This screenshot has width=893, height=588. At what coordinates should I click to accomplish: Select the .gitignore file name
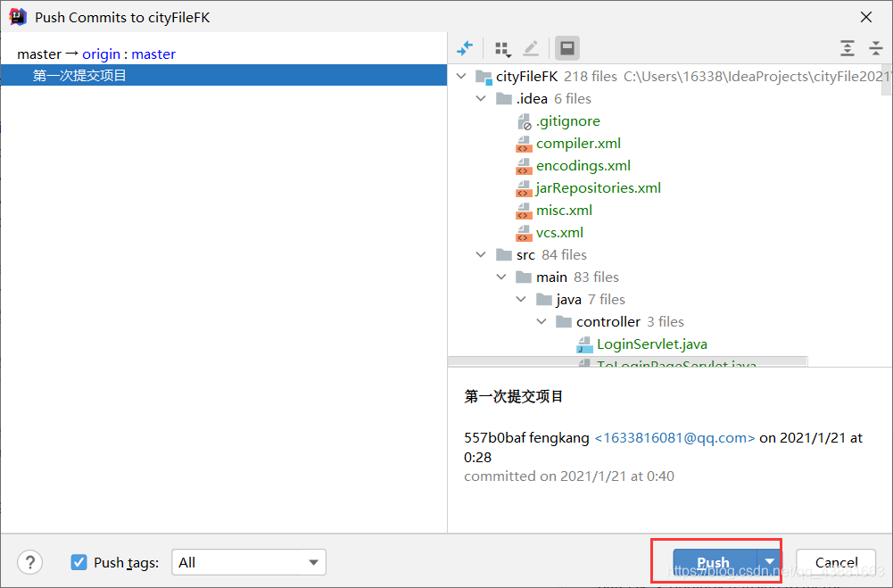tap(567, 120)
